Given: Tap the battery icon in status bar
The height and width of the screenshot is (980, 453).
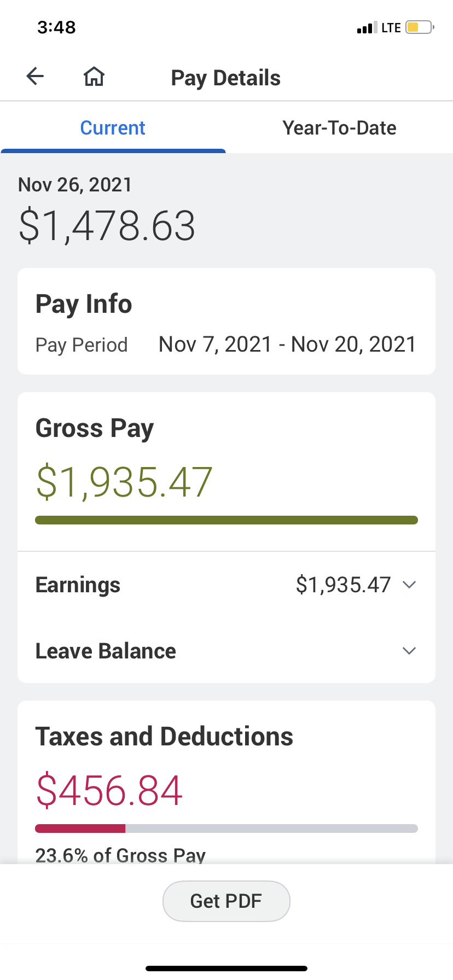Looking at the screenshot, I should click(420, 27).
